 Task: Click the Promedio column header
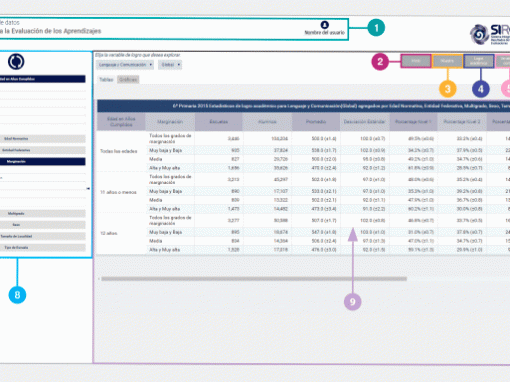(x=316, y=122)
